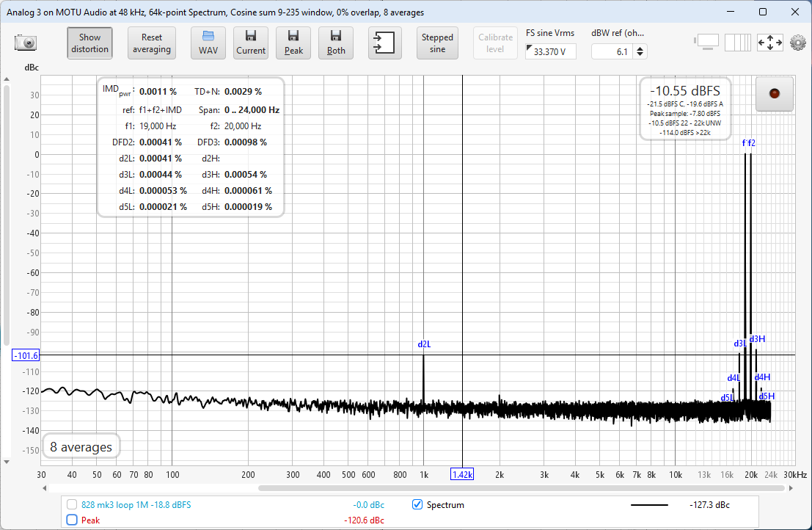812x530 pixels.
Task: Click the dBW ref value field
Action: tap(612, 52)
